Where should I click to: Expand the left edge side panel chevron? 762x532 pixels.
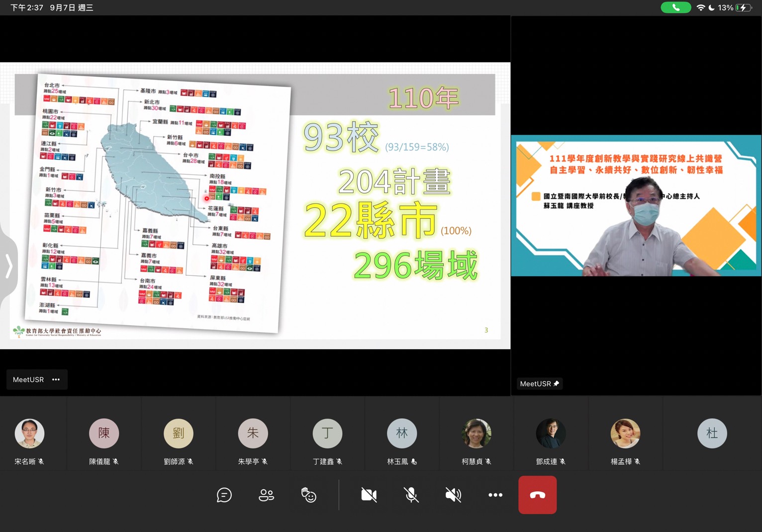tap(9, 266)
